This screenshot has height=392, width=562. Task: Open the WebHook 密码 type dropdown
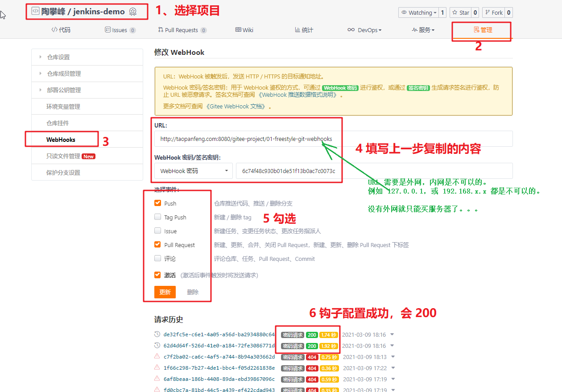pyautogui.click(x=194, y=171)
